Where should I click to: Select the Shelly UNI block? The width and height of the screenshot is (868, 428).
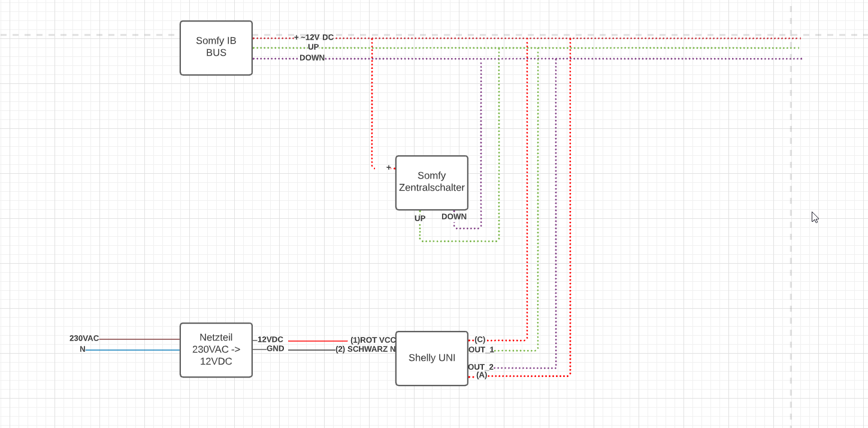click(x=432, y=358)
